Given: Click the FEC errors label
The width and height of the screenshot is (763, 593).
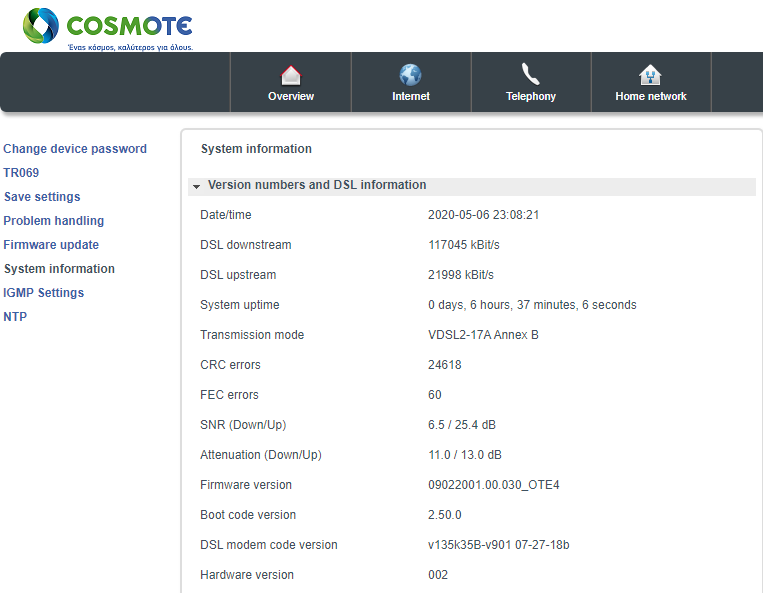Looking at the screenshot, I should tap(229, 395).
